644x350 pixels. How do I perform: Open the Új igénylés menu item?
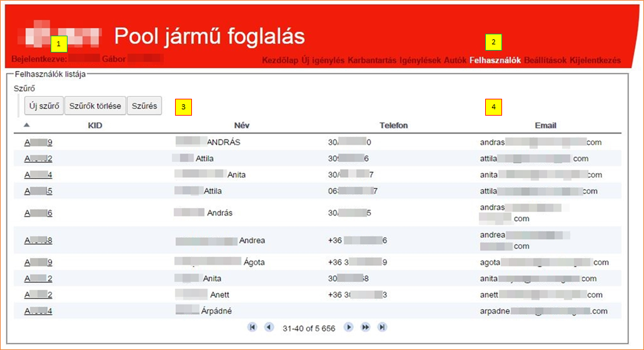pyautogui.click(x=323, y=61)
